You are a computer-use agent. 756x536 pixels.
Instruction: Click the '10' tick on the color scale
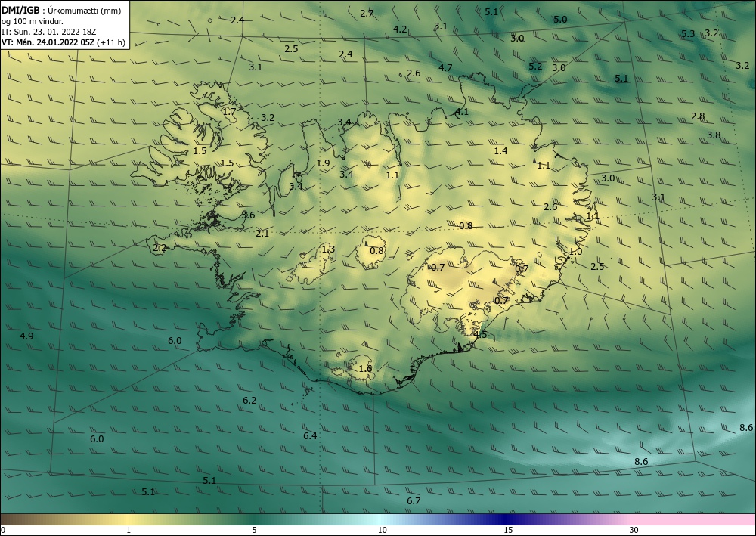tap(382, 530)
